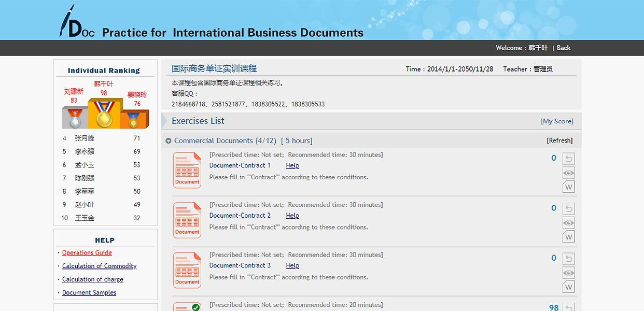Click the bronze medal icon for 姜晓玲

133,120
